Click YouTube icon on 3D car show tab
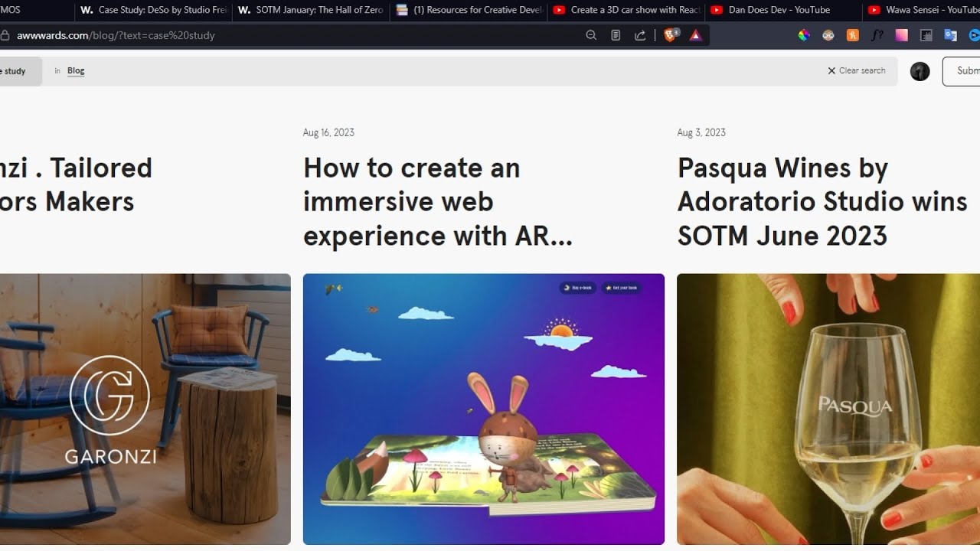 tap(560, 10)
